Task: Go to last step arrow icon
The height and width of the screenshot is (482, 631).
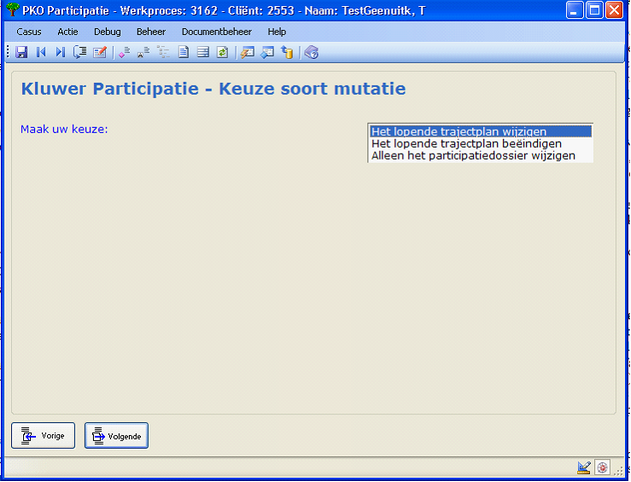Action: point(60,52)
